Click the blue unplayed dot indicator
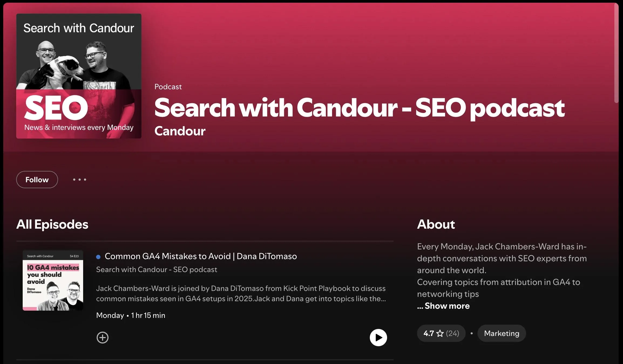 98,257
